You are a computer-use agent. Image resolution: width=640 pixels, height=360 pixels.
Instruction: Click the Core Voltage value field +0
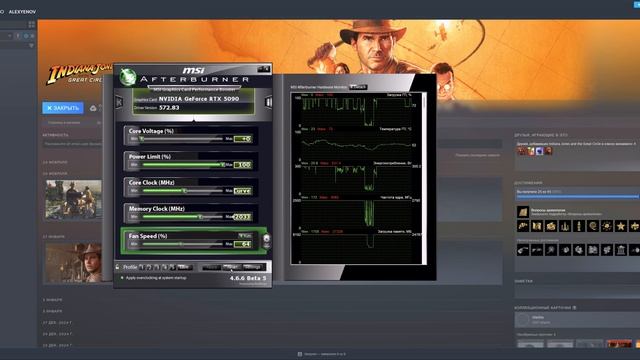click(243, 139)
